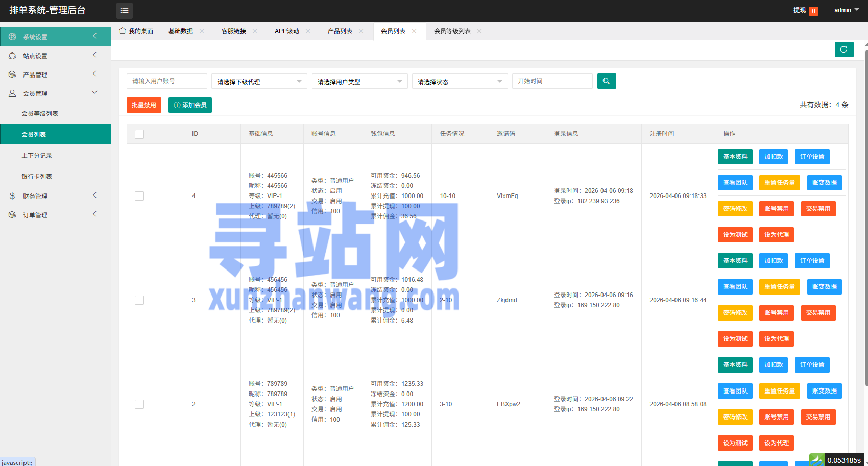Open the 请选择用户类型 dropdown
Viewport: 868px width, 466px height.
359,81
